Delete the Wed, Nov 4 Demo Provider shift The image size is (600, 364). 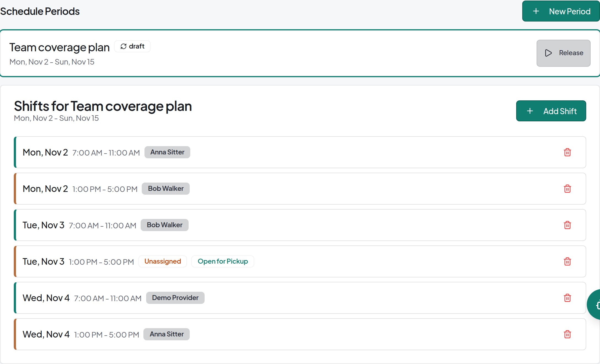pyautogui.click(x=567, y=298)
